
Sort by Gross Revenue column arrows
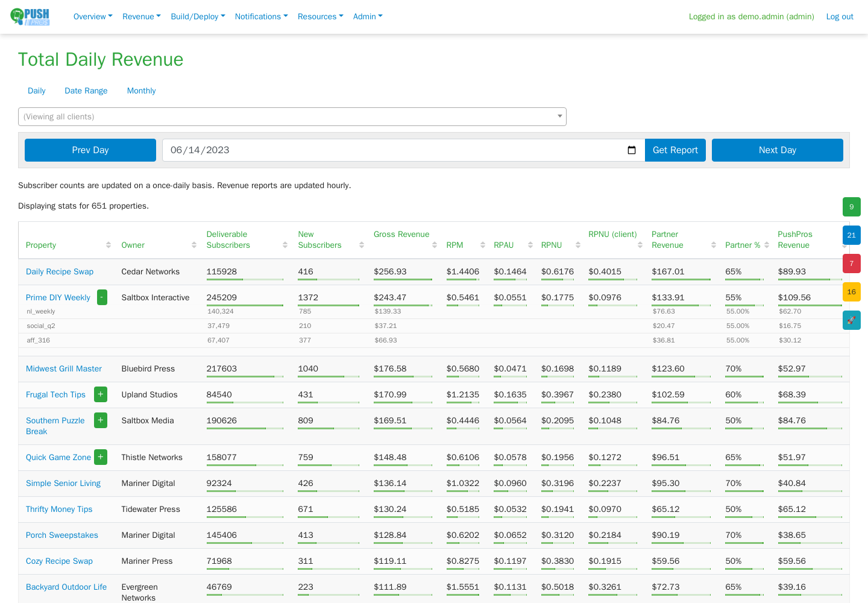[x=435, y=245]
